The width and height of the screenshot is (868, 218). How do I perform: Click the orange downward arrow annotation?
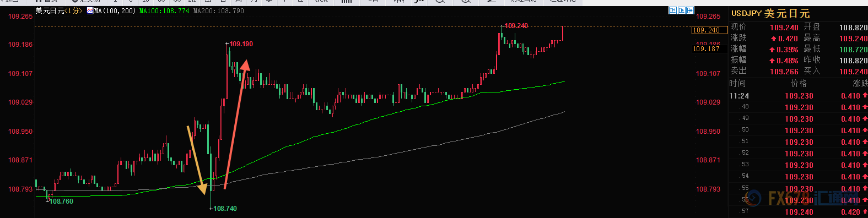(197, 160)
